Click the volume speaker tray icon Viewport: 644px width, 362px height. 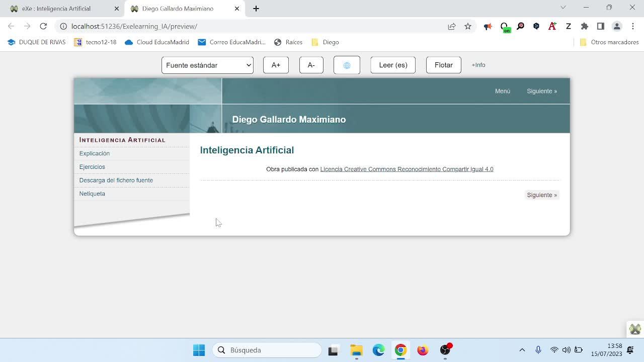pos(566,350)
